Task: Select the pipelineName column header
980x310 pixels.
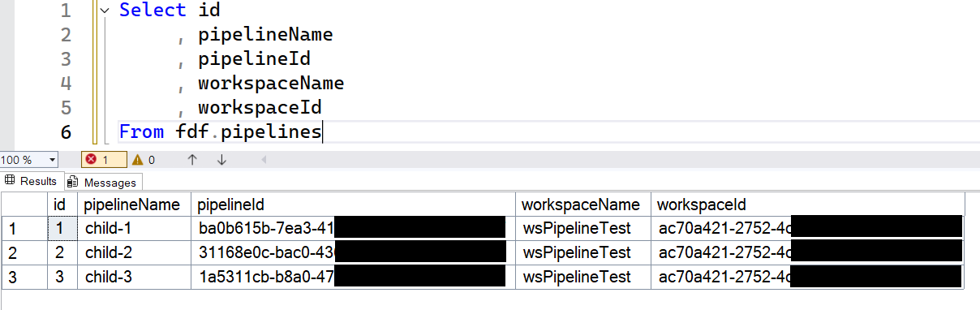Action: coord(134,205)
